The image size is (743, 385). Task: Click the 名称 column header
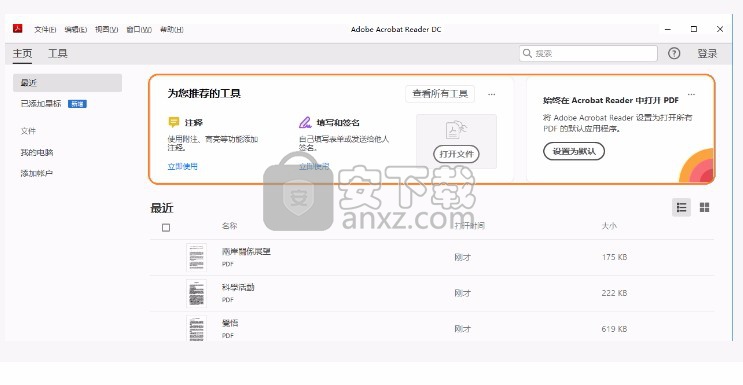pos(229,226)
